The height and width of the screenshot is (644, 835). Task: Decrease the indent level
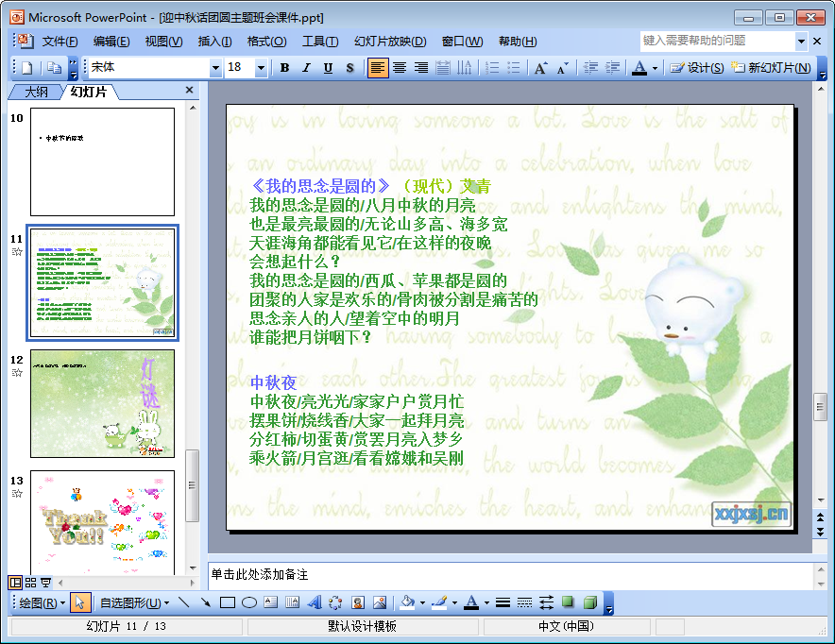pos(590,68)
